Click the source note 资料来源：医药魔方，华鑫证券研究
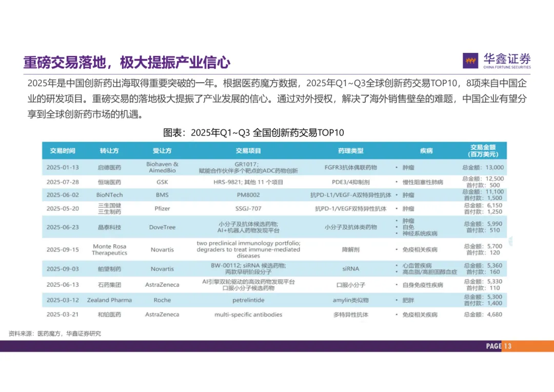The height and width of the screenshot is (392, 554). 55,334
